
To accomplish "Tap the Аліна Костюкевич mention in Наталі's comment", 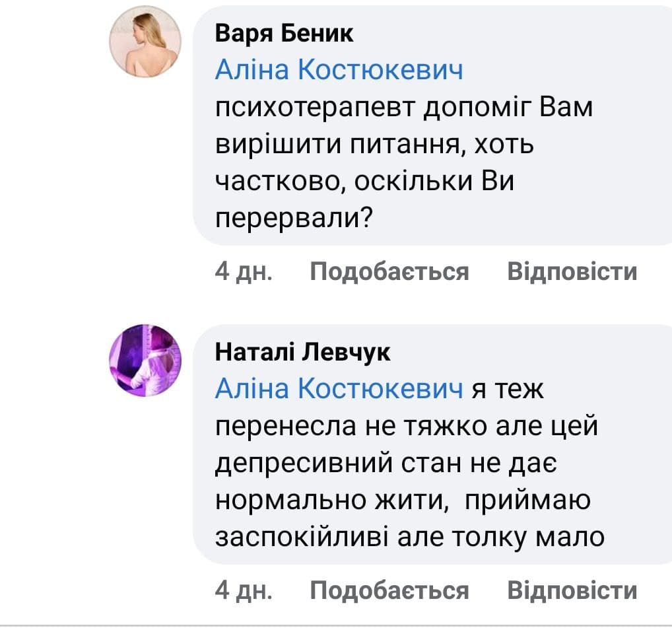I will 339,390.
